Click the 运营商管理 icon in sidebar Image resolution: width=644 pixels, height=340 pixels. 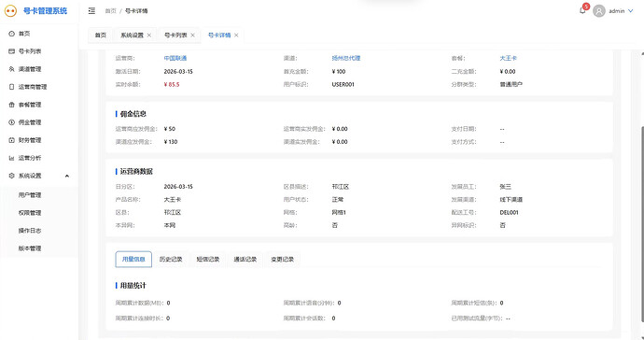pos(11,87)
